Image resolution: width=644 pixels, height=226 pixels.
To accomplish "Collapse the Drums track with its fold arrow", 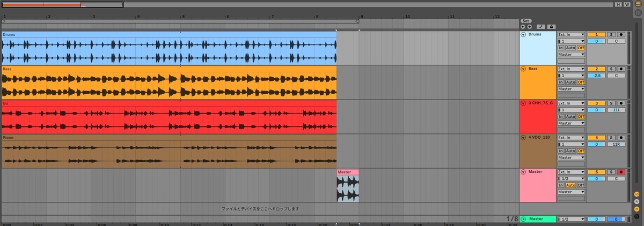I will [x=523, y=35].
